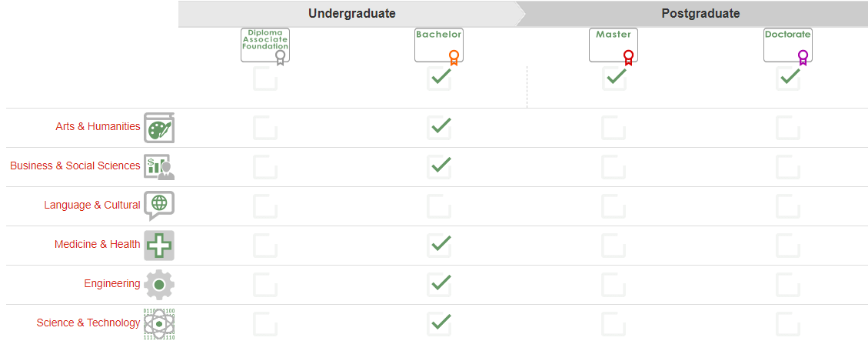Open the Medicine & Health link

pos(98,244)
